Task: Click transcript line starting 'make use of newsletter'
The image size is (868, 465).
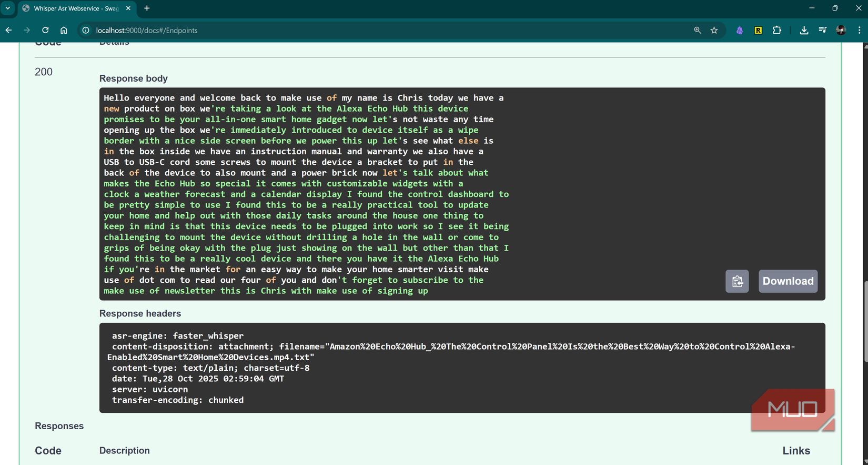Action: tap(266, 291)
